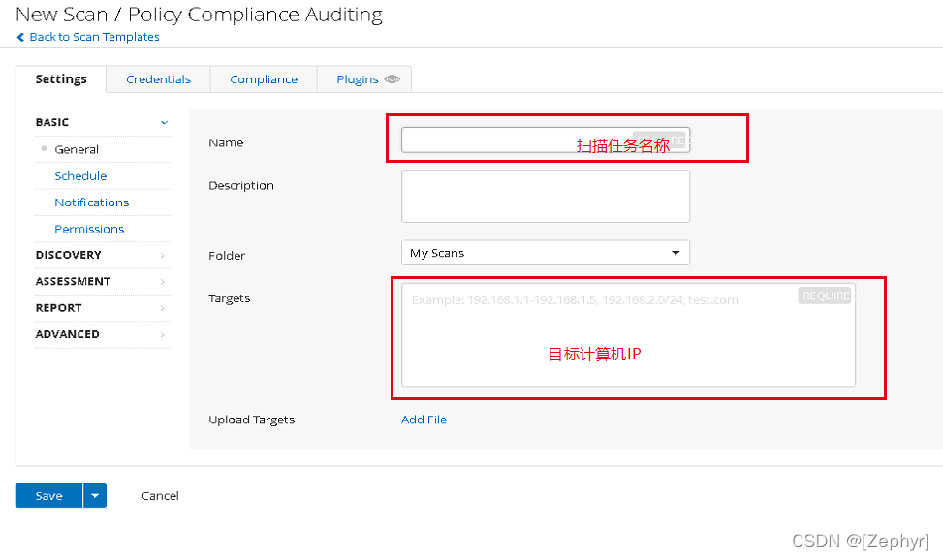The width and height of the screenshot is (943, 560).
Task: Click Add File to upload targets
Action: (x=424, y=420)
